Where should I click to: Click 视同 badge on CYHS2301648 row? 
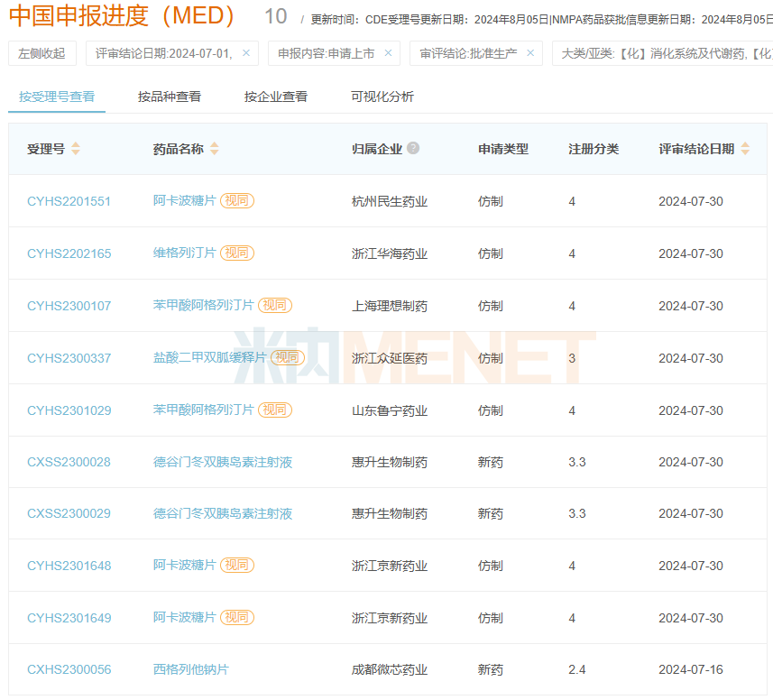point(237,565)
